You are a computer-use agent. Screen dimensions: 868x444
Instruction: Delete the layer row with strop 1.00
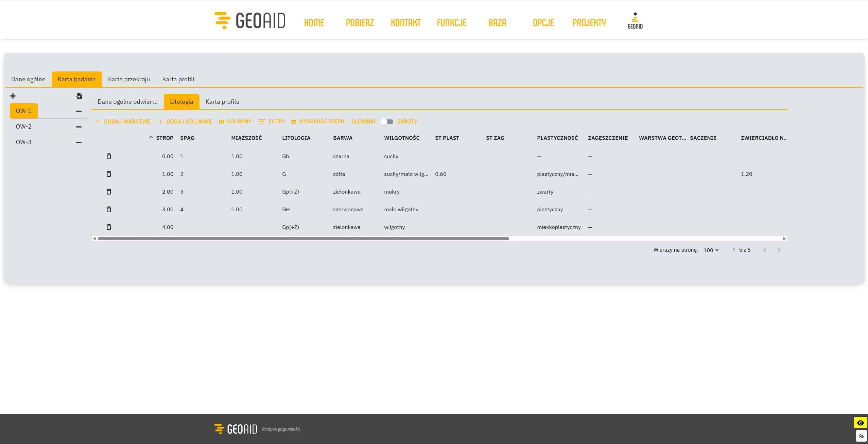tap(109, 174)
